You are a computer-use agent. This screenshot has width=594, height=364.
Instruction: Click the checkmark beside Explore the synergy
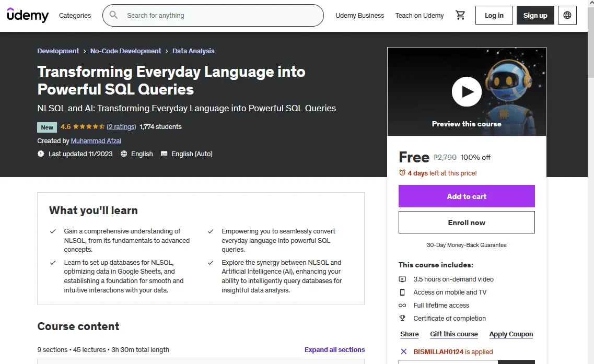click(x=211, y=263)
